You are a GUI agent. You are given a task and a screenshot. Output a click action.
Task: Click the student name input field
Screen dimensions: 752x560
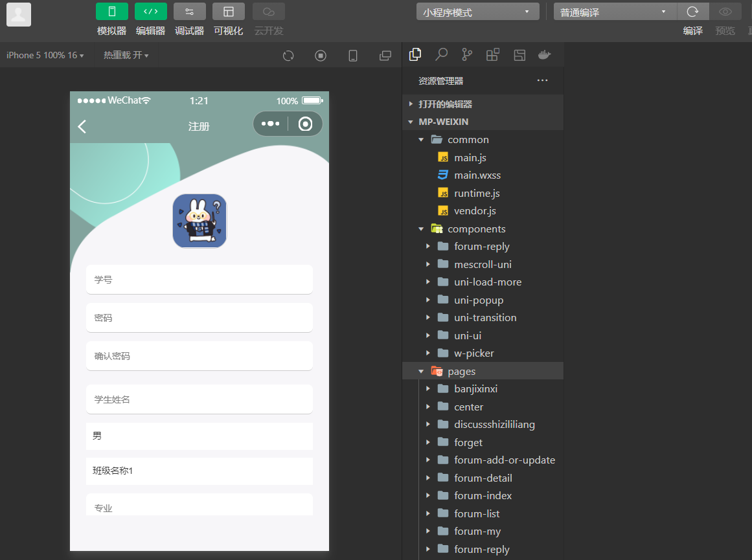[x=199, y=399]
